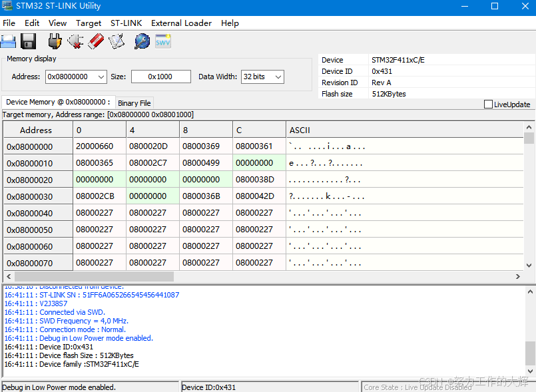Viewport: 536px width, 392px height.
Task: Select memory cell 0800042D
Action: (259, 196)
